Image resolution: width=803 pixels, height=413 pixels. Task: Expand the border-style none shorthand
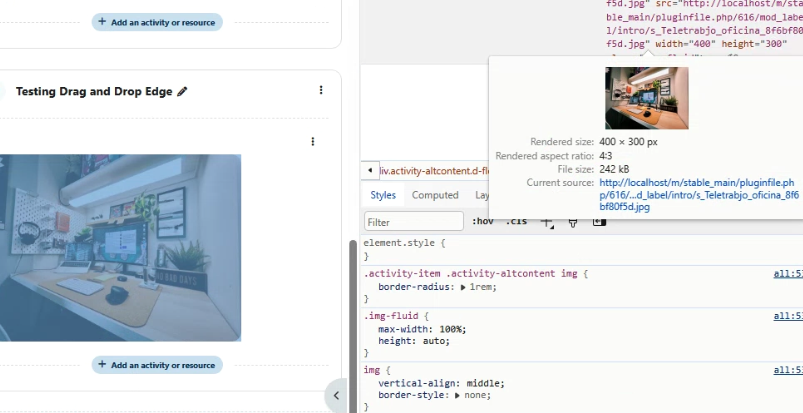(x=457, y=396)
